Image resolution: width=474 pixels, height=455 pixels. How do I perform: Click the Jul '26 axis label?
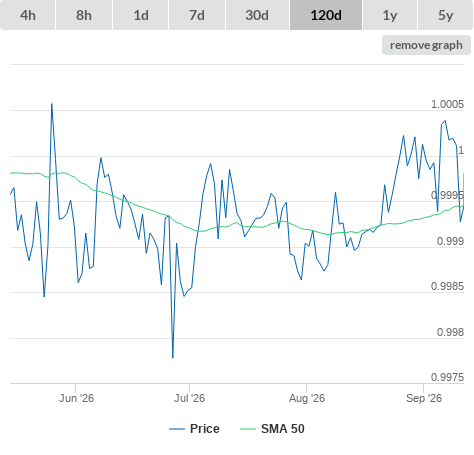click(x=189, y=398)
